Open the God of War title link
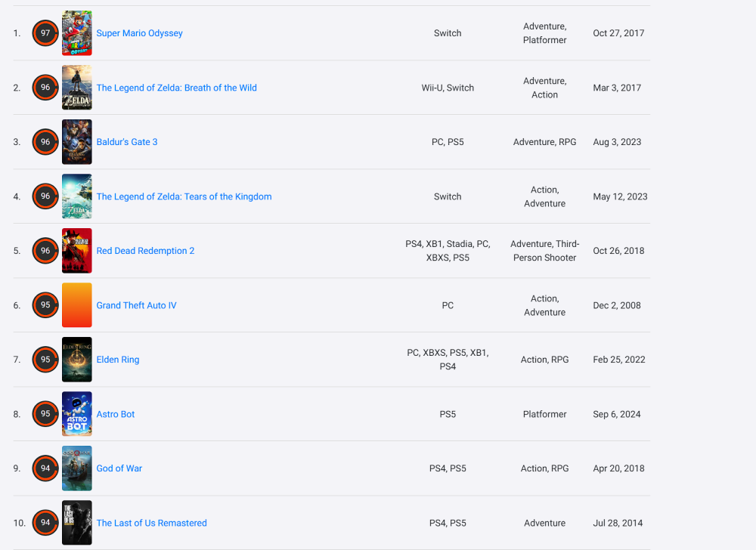Image resolution: width=756 pixels, height=550 pixels. pos(119,468)
